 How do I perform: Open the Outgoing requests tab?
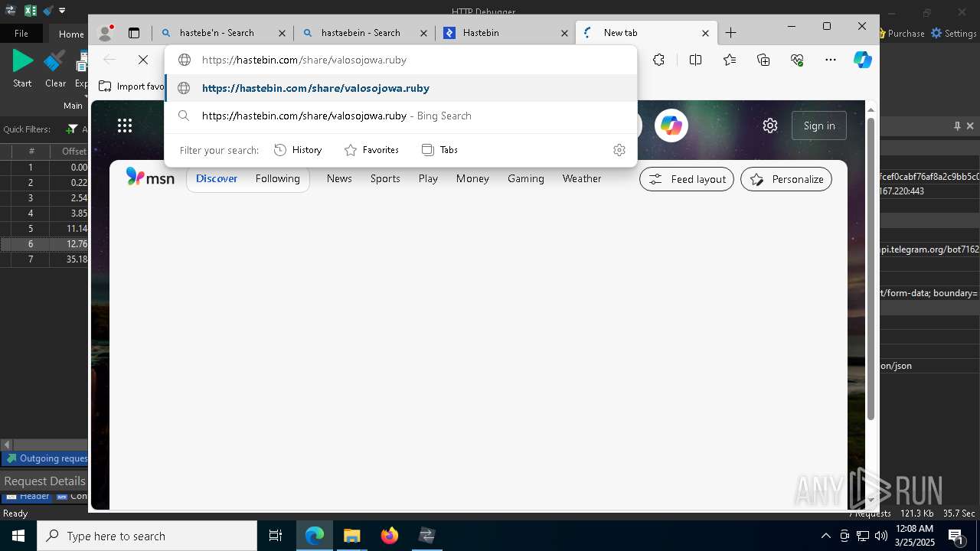(46, 458)
